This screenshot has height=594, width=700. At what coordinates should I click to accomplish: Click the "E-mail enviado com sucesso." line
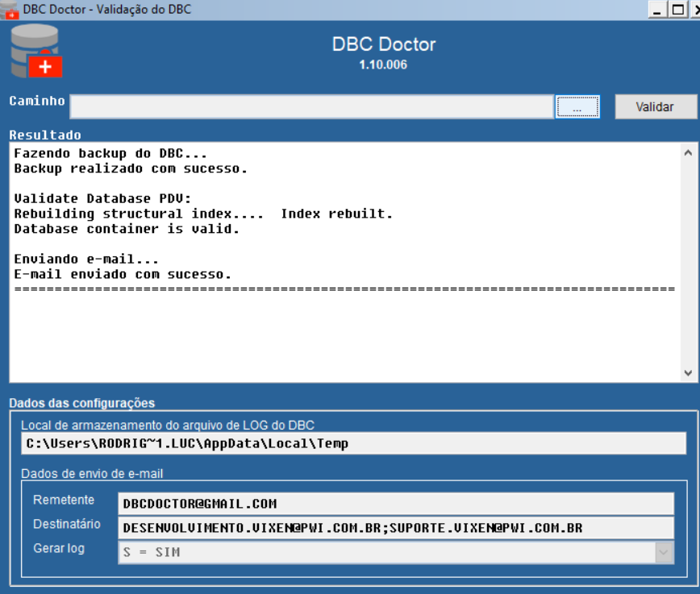click(123, 275)
